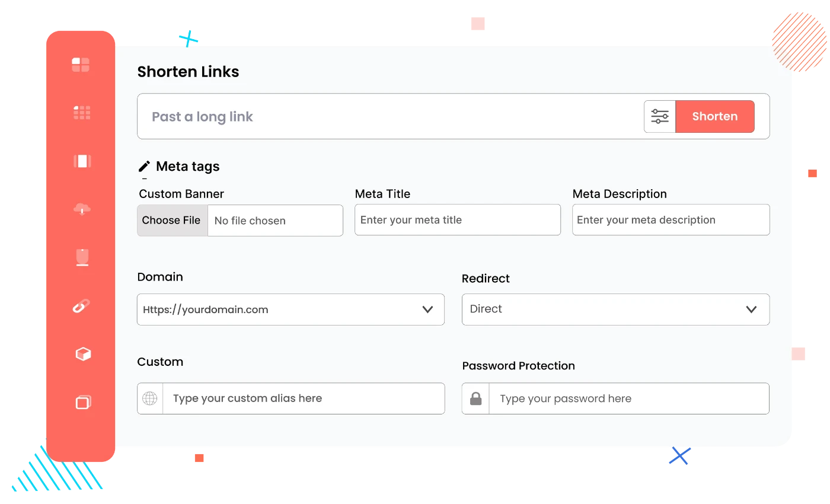Screen dimensions: 830x504
Task: Expand the Domain dropdown
Action: click(427, 310)
